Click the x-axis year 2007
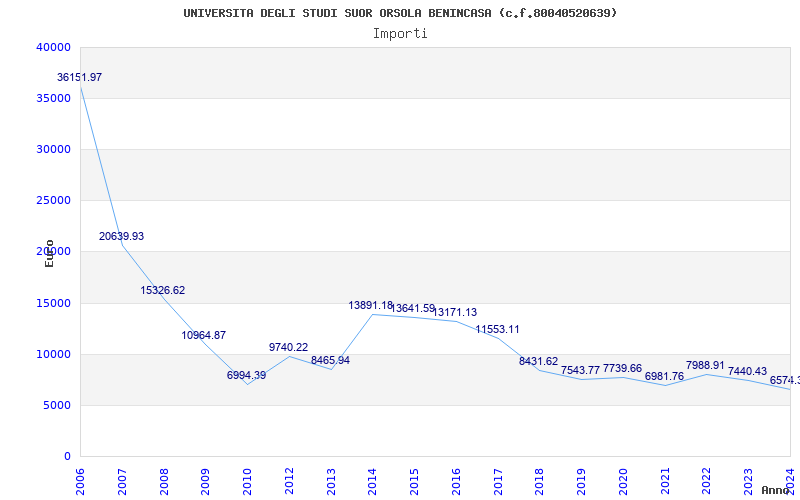Image resolution: width=800 pixels, height=500 pixels. (122, 482)
